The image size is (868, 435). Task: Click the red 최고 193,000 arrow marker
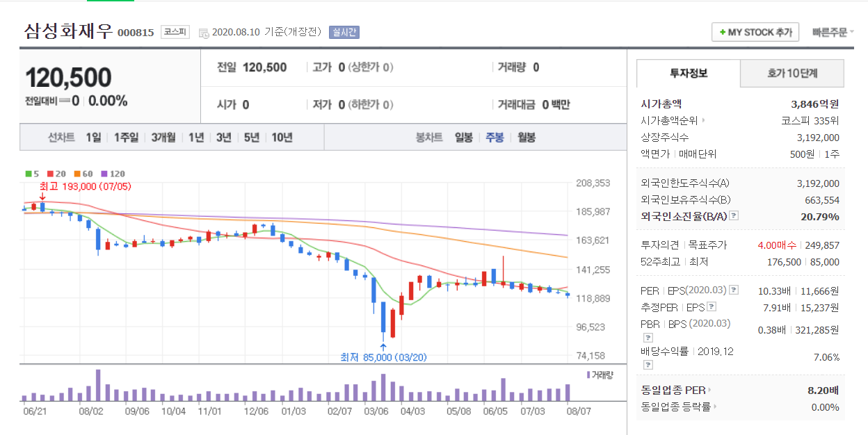(x=42, y=197)
